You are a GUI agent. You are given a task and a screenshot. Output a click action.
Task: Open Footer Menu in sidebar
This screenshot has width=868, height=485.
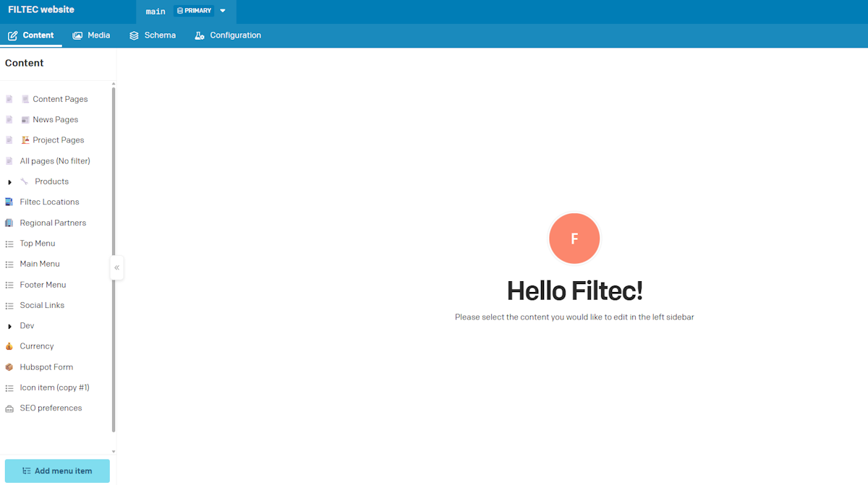pos(43,285)
